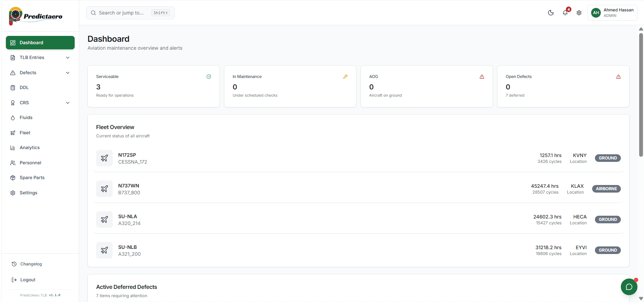Open settings gear in top bar

click(x=579, y=13)
